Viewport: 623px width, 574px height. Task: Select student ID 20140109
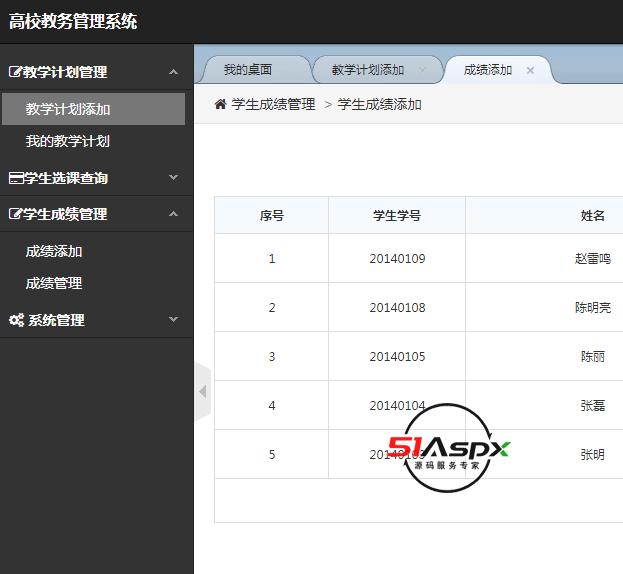(397, 259)
